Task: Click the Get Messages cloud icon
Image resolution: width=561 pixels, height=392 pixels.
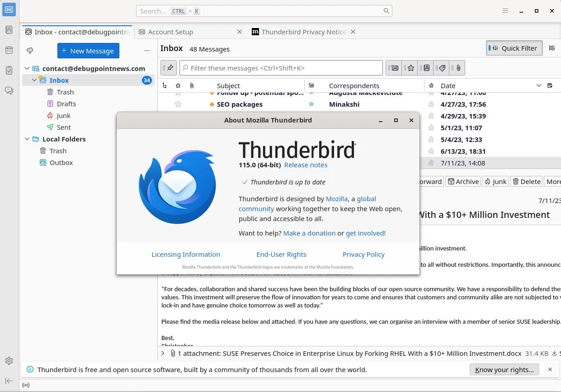Action: [x=30, y=51]
